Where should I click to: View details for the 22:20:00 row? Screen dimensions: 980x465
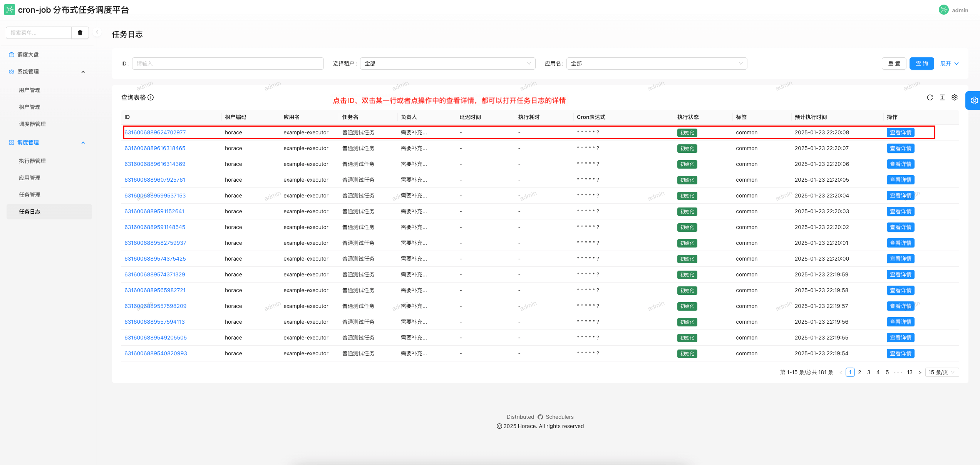tap(900, 259)
